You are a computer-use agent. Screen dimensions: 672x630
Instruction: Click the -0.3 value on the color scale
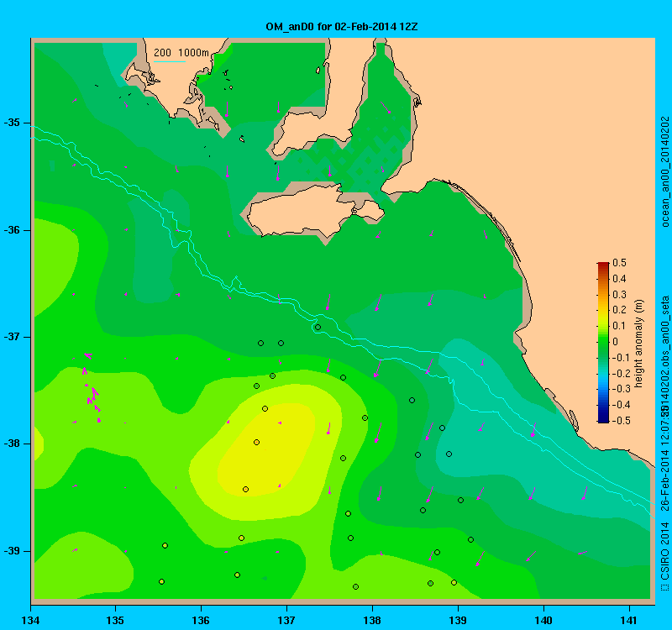pyautogui.click(x=620, y=389)
